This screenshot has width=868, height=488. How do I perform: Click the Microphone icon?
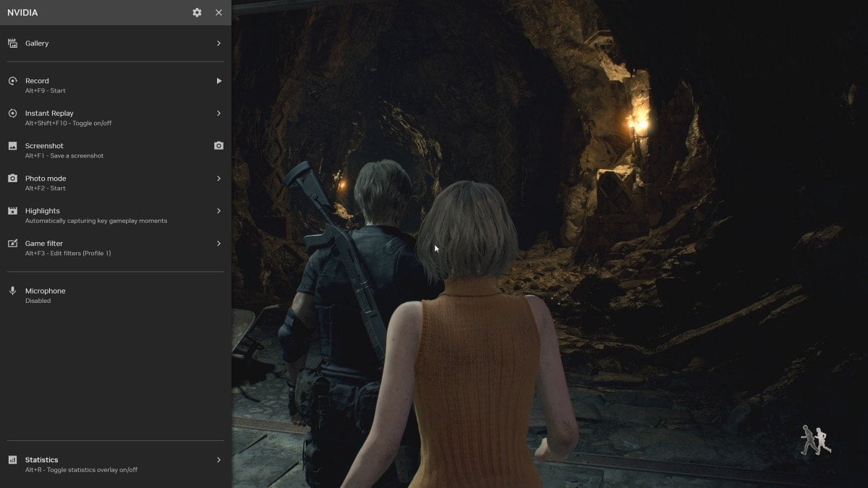(x=12, y=291)
